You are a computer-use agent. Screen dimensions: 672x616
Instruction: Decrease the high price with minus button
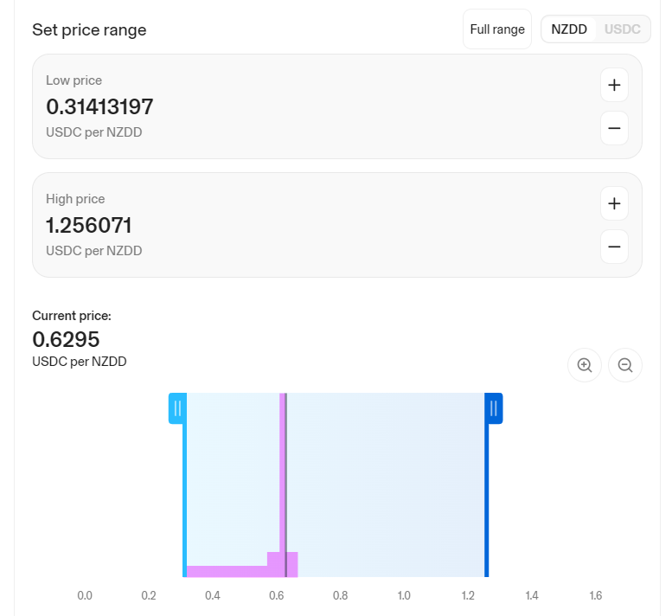[614, 247]
